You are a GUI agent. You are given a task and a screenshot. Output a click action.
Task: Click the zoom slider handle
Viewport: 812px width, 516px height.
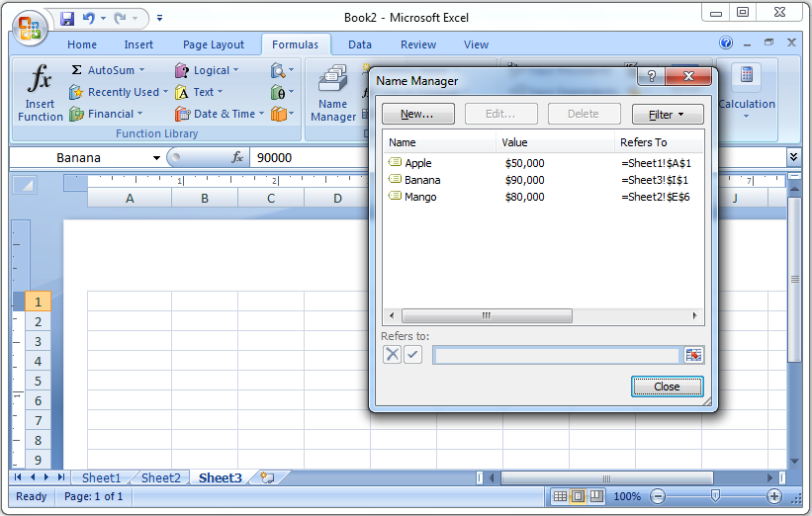715,497
